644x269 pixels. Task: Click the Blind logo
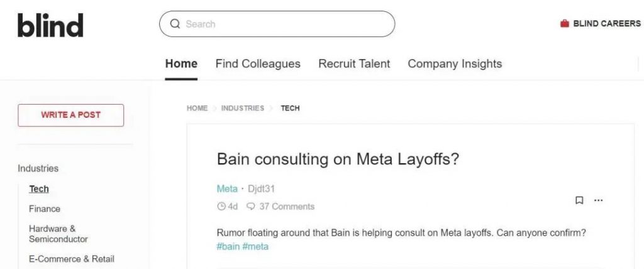pos(50,25)
